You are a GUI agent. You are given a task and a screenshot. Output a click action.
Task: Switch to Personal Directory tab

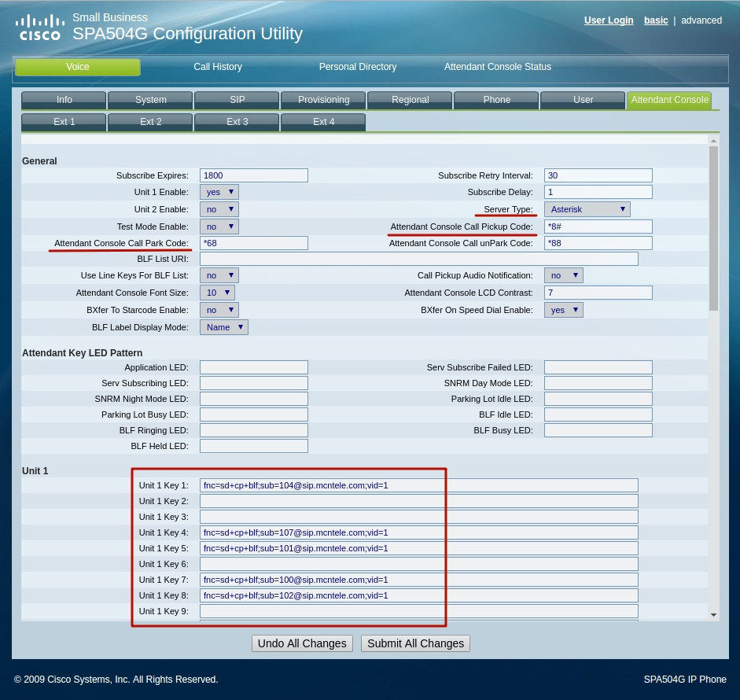358,67
